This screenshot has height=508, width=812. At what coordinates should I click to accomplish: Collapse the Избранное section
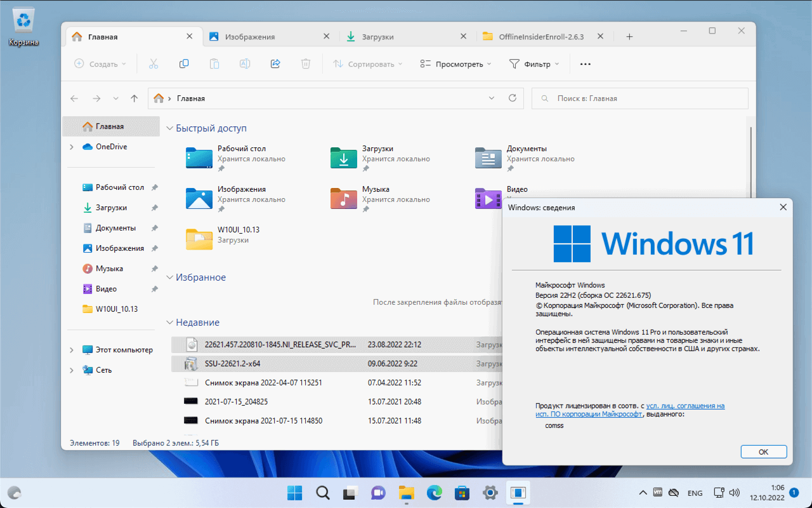coord(169,277)
